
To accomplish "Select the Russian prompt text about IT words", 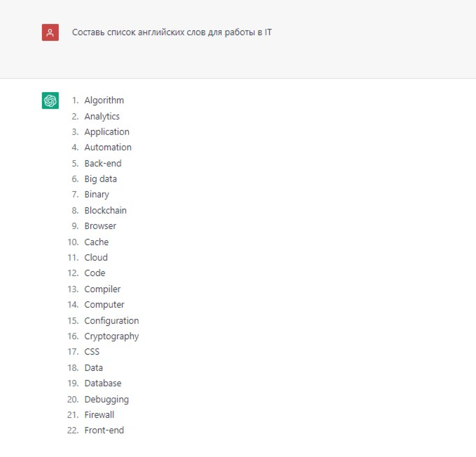I will tap(172, 33).
